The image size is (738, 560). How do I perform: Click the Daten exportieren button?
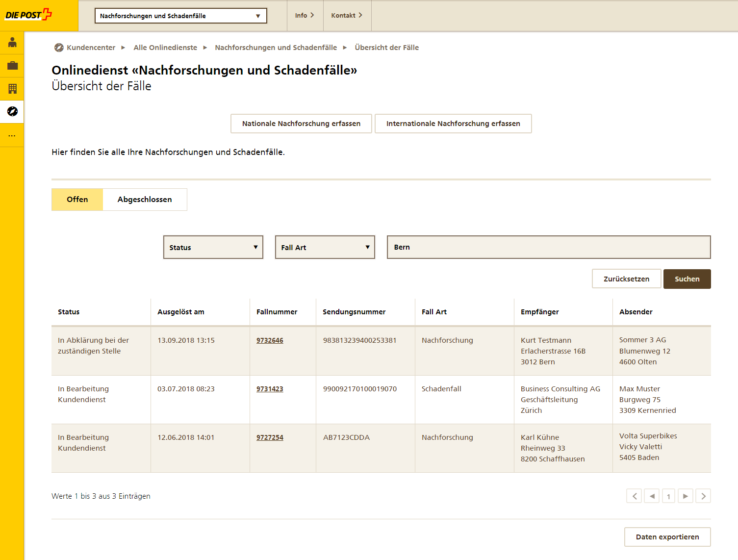point(667,537)
